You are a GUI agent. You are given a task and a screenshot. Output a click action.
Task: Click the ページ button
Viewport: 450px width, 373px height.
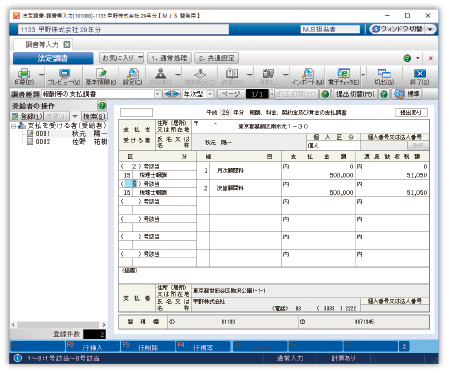pyautogui.click(x=231, y=94)
